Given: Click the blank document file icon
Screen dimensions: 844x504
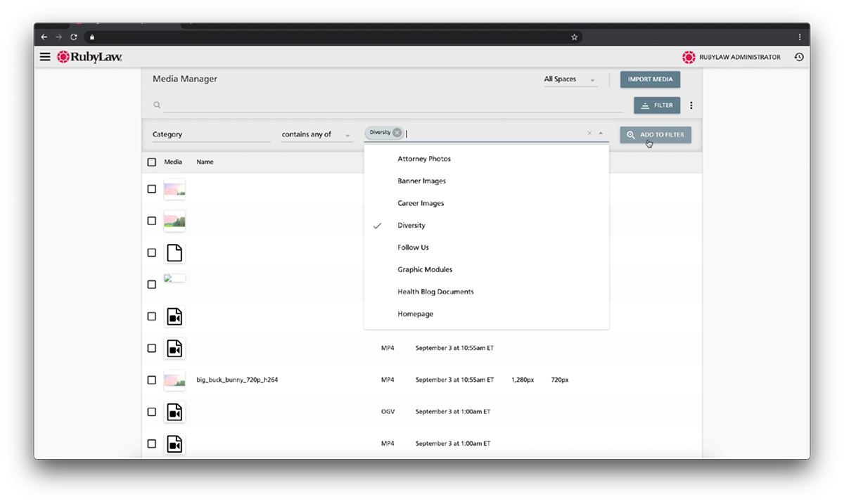Looking at the screenshot, I should coord(174,252).
